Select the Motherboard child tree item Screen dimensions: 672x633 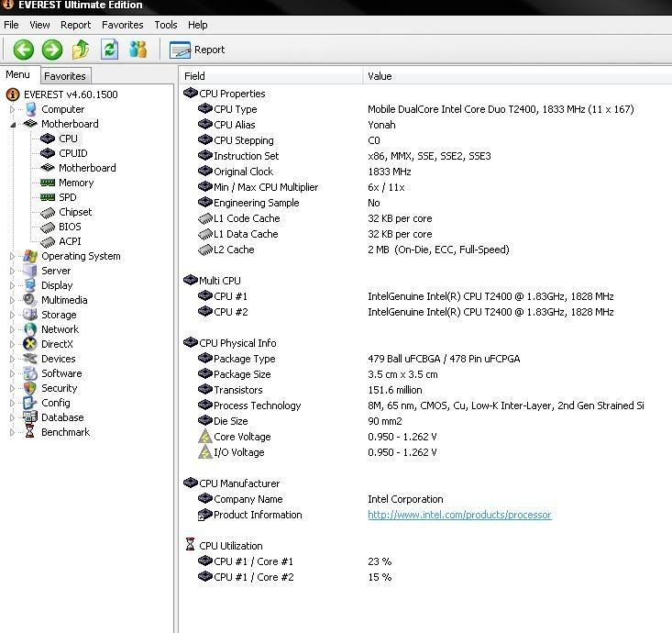point(87,168)
